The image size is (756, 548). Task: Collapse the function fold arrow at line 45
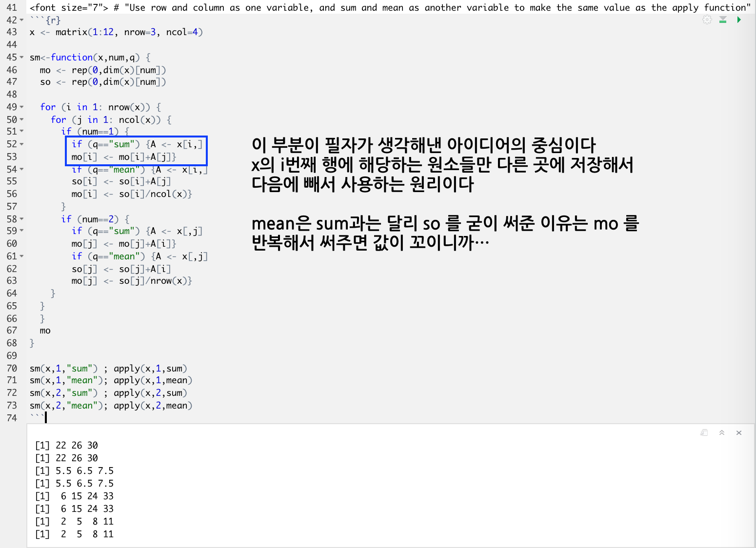tap(21, 58)
